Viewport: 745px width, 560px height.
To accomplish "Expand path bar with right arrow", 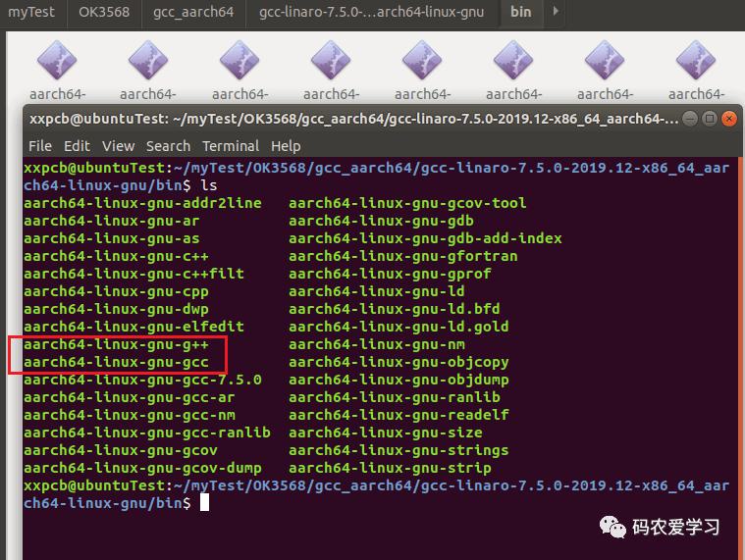I will click(x=556, y=11).
